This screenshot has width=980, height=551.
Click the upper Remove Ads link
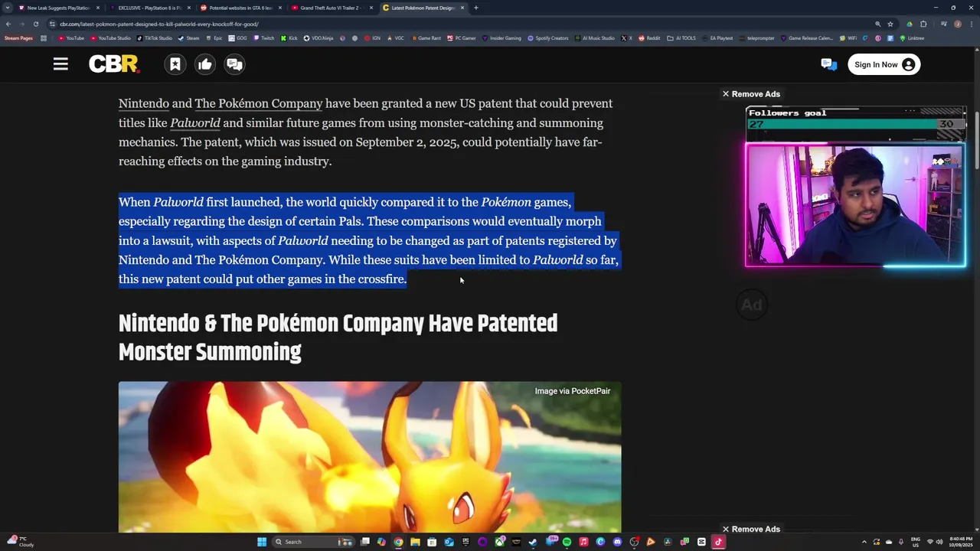[751, 94]
